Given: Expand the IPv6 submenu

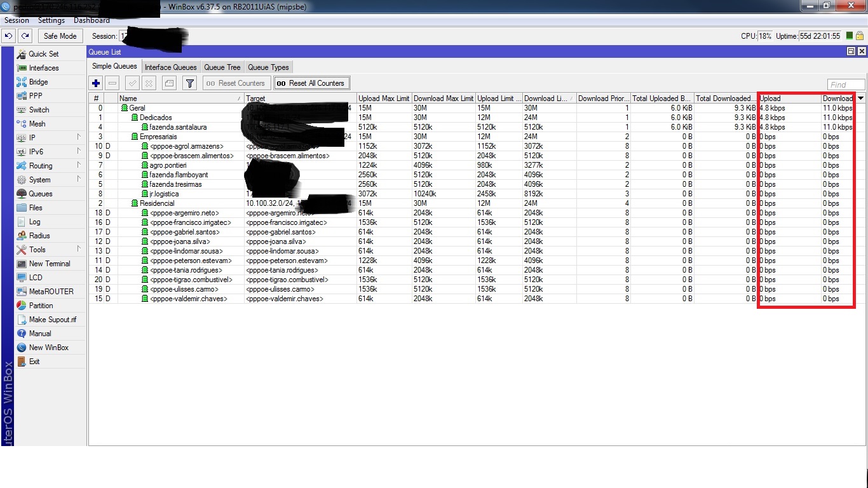Looking at the screenshot, I should pyautogui.click(x=79, y=151).
